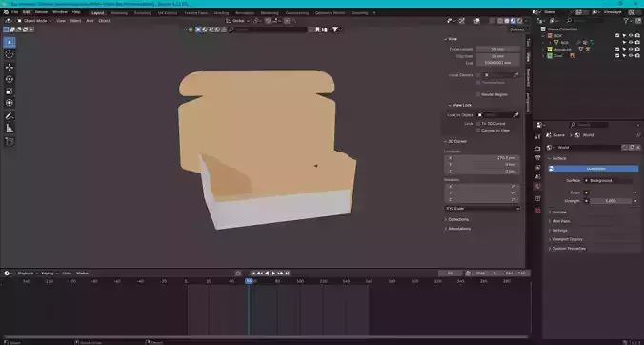Image resolution: width=644 pixels, height=345 pixels.
Task: Enable Lock Camera to View checkbox
Action: [x=478, y=131]
